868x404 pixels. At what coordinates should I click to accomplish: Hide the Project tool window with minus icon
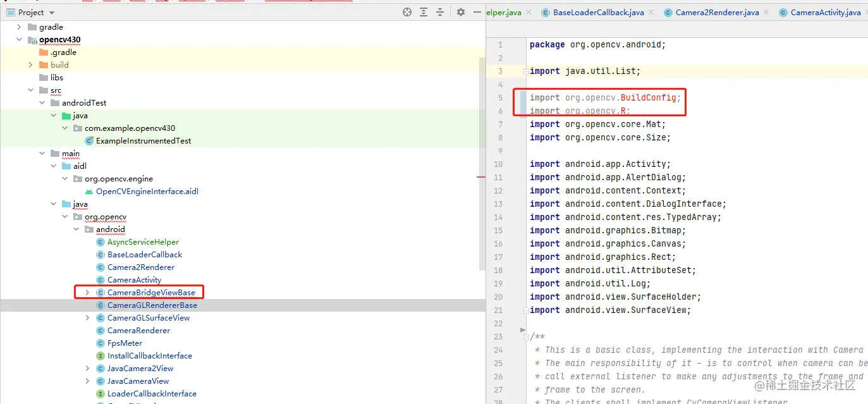[476, 12]
